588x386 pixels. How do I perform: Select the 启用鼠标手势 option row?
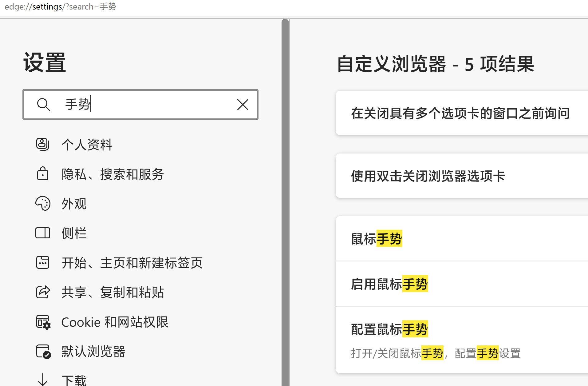462,284
